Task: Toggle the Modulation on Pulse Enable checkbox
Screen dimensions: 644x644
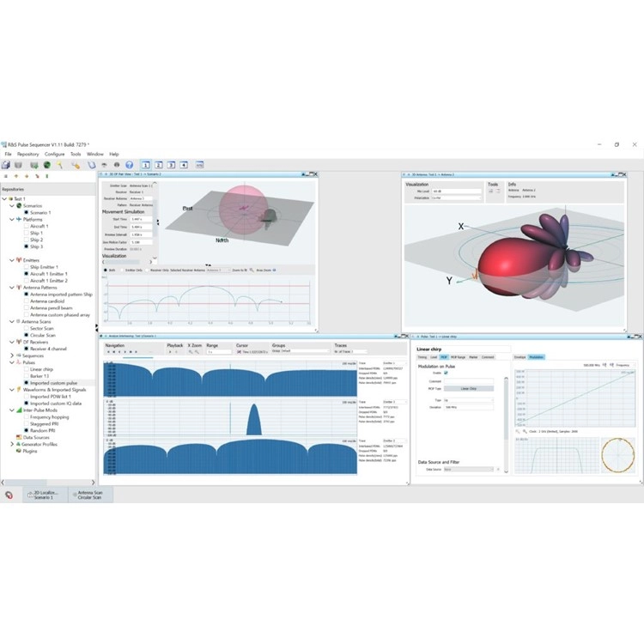Action: (446, 373)
